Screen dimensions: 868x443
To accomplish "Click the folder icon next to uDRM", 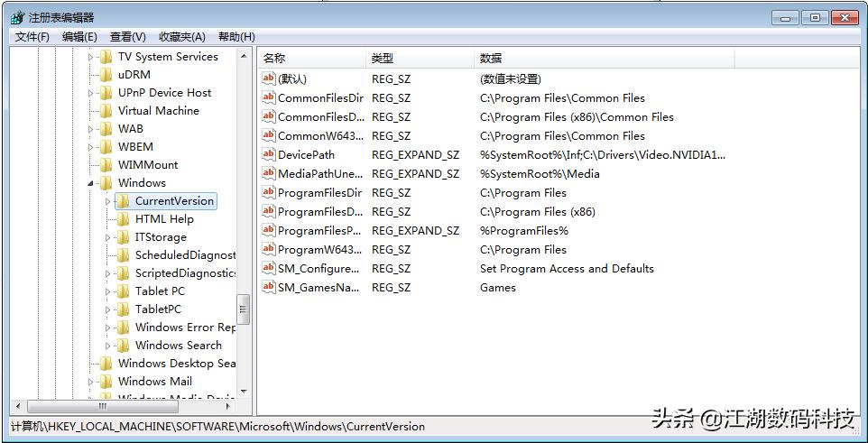I will (106, 75).
